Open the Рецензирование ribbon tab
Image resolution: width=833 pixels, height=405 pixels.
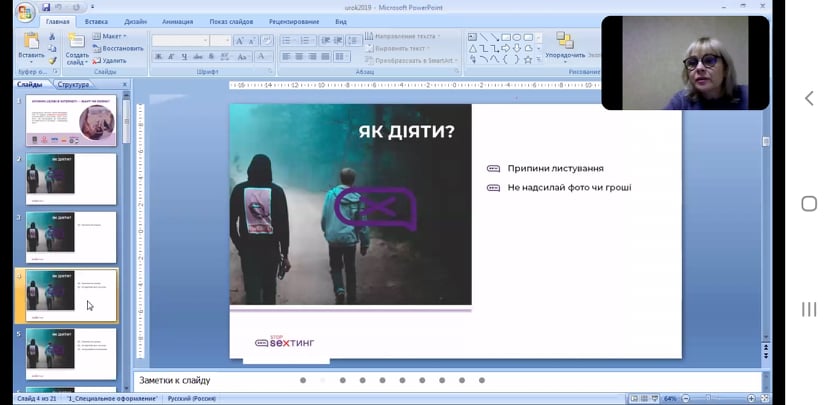tap(294, 22)
